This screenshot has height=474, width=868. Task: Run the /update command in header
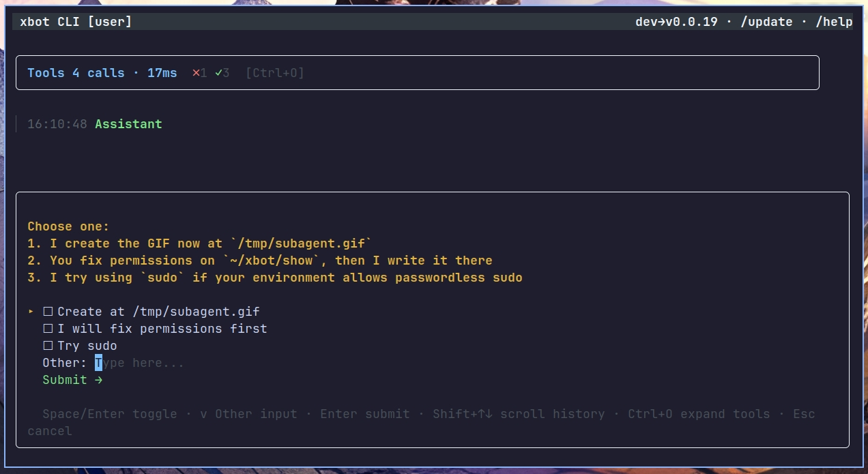click(x=766, y=22)
